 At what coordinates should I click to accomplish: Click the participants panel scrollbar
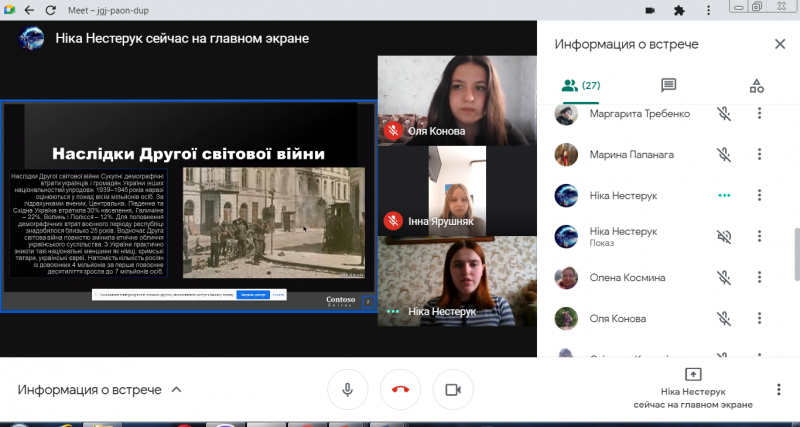click(797, 254)
